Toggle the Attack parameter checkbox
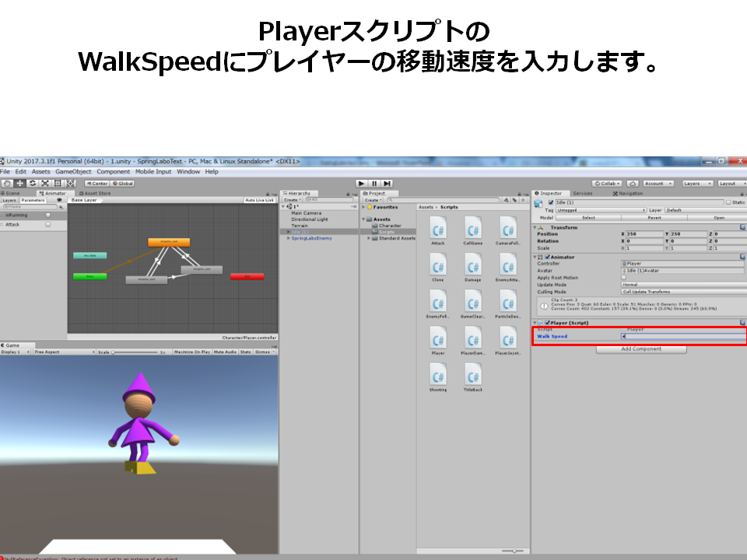Viewport: 747px width, 560px height. [x=47, y=224]
